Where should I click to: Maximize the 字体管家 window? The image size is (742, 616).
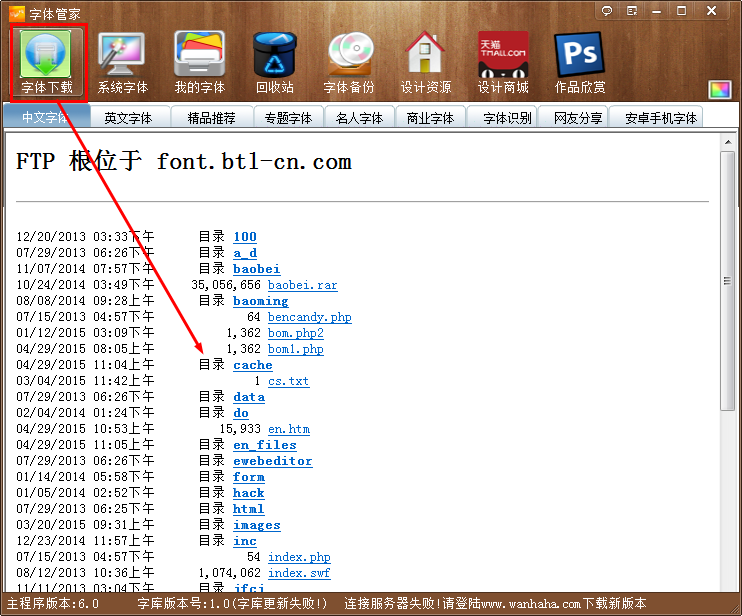click(x=681, y=11)
